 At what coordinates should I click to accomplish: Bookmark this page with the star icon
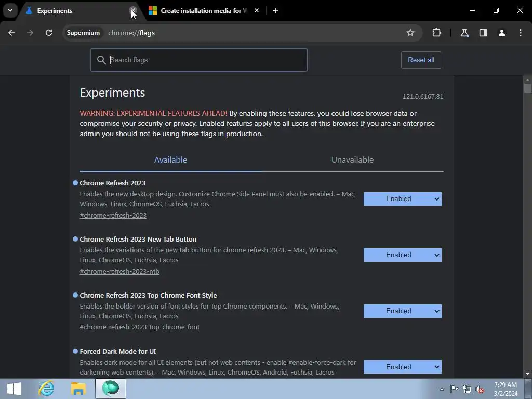click(x=410, y=33)
